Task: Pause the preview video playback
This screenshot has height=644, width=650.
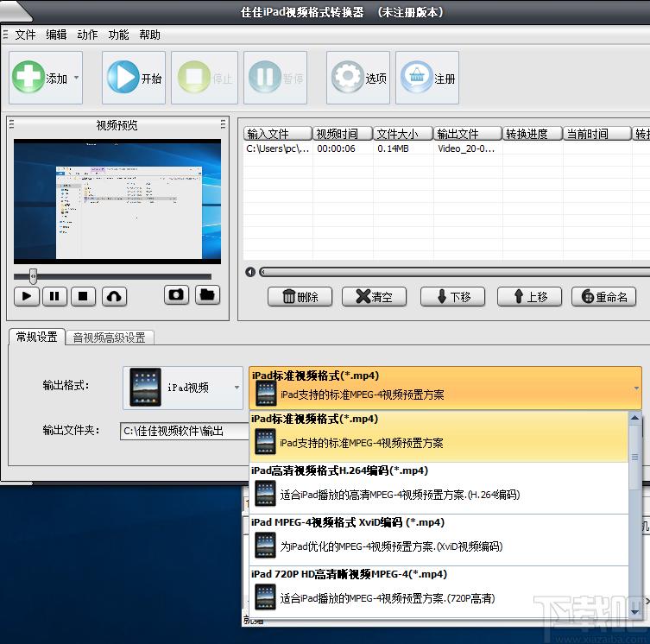Action: pyautogui.click(x=54, y=296)
